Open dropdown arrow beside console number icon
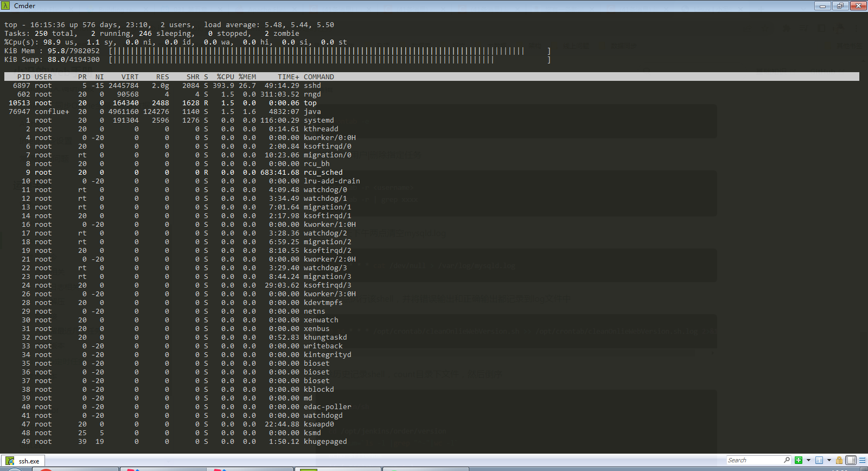Screen dimensions: 868x471 click(x=829, y=460)
